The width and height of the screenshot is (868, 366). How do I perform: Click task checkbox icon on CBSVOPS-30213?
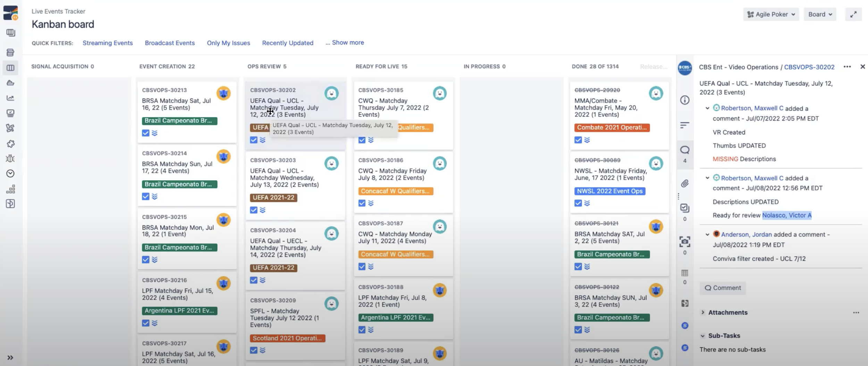145,133
